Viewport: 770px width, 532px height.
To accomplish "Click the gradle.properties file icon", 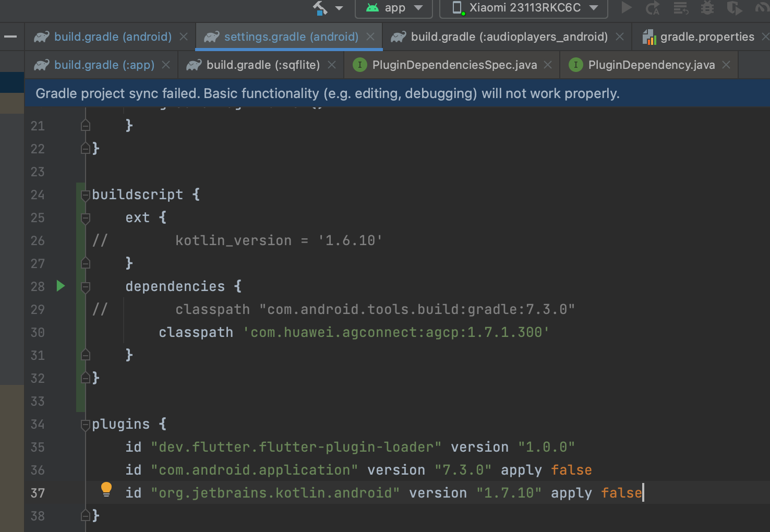I will (649, 37).
